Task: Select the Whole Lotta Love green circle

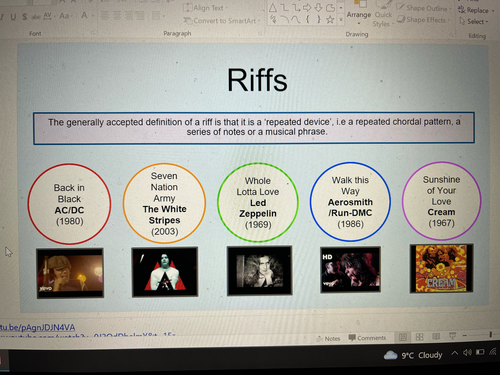Action: (x=258, y=202)
